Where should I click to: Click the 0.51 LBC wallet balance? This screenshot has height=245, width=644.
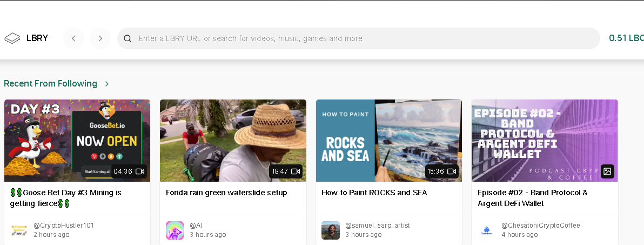click(x=626, y=38)
